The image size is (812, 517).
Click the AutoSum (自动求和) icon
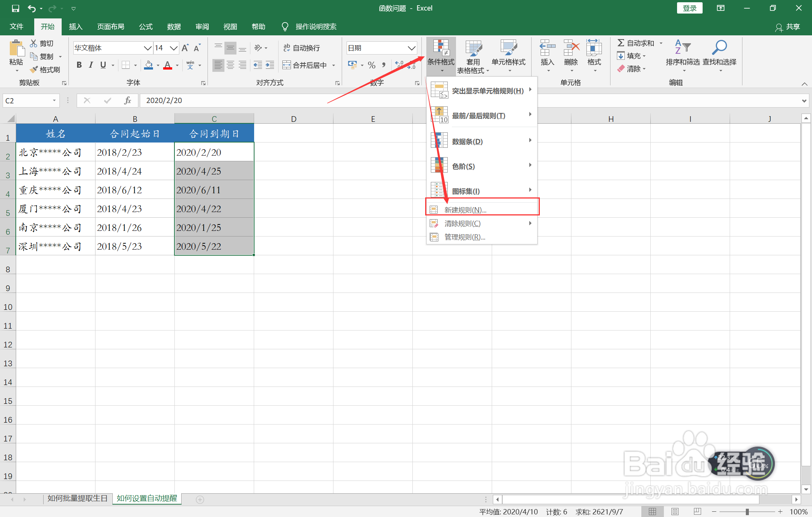(x=621, y=43)
